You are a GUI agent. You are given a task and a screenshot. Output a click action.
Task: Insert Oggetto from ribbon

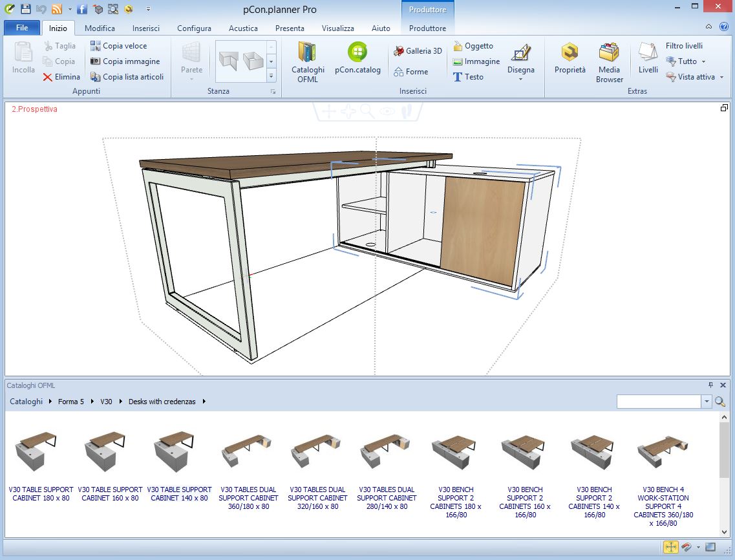(x=473, y=46)
